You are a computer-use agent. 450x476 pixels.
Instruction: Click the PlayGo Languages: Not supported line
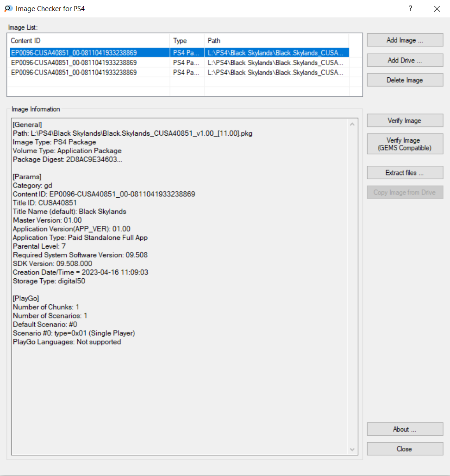click(x=67, y=342)
